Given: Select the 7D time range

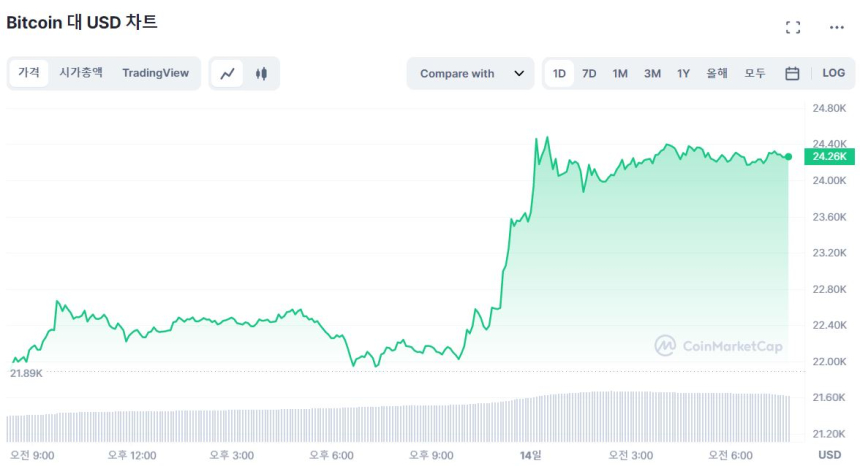Looking at the screenshot, I should pos(589,73).
